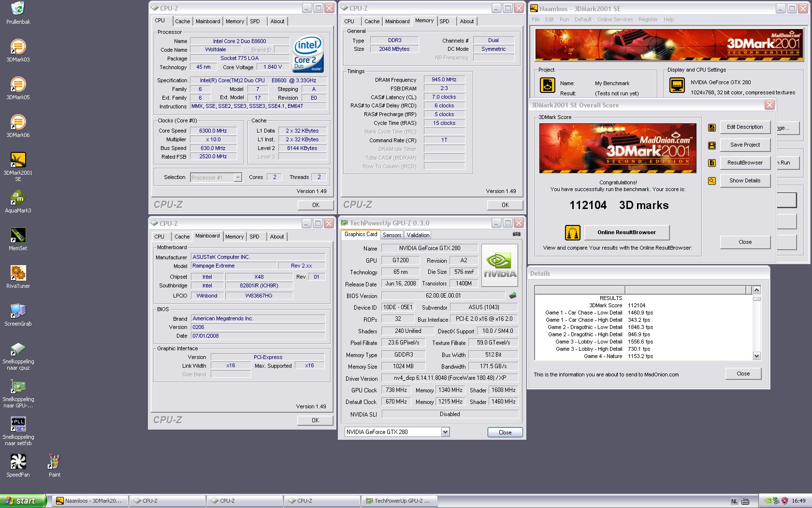
Task: Click the Core Speed 6300.0 MHz field
Action: (x=213, y=131)
